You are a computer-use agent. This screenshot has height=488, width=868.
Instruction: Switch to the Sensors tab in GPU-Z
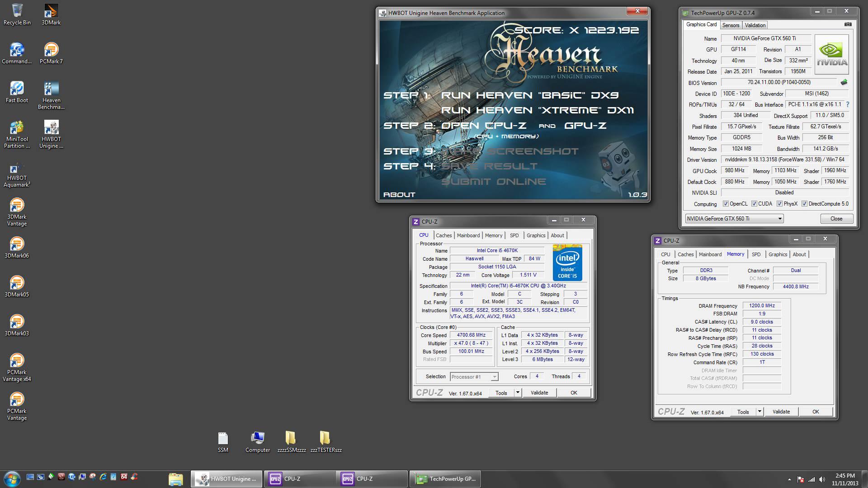click(x=731, y=25)
